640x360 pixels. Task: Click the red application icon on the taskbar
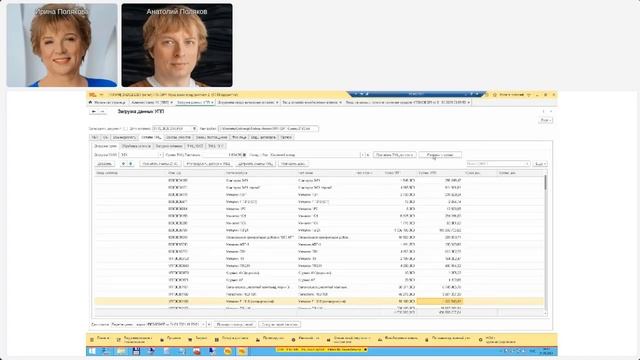pos(197,351)
